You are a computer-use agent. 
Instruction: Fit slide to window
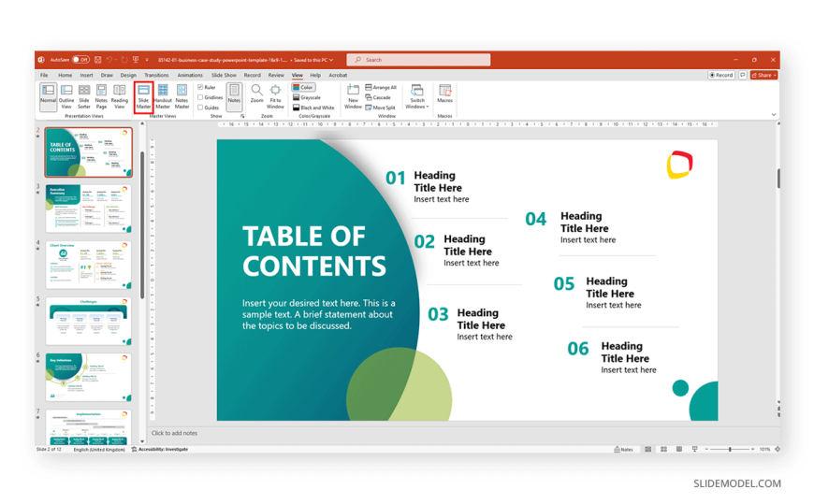click(275, 96)
